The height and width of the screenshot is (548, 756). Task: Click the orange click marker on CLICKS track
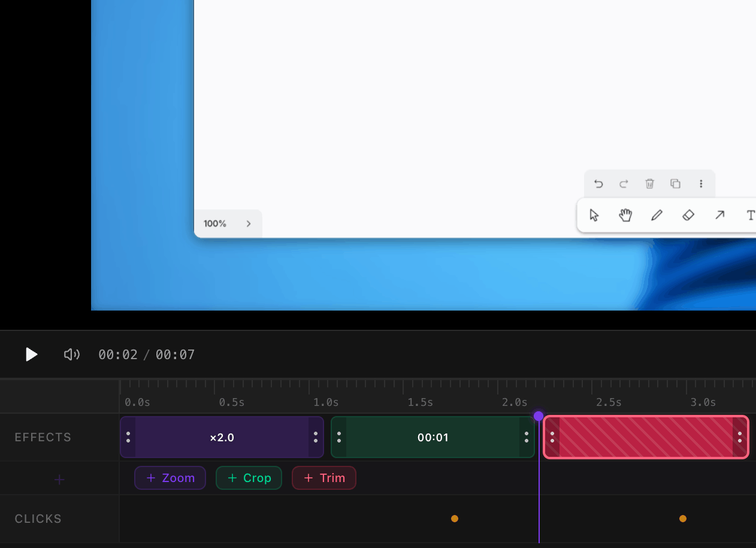(x=455, y=518)
